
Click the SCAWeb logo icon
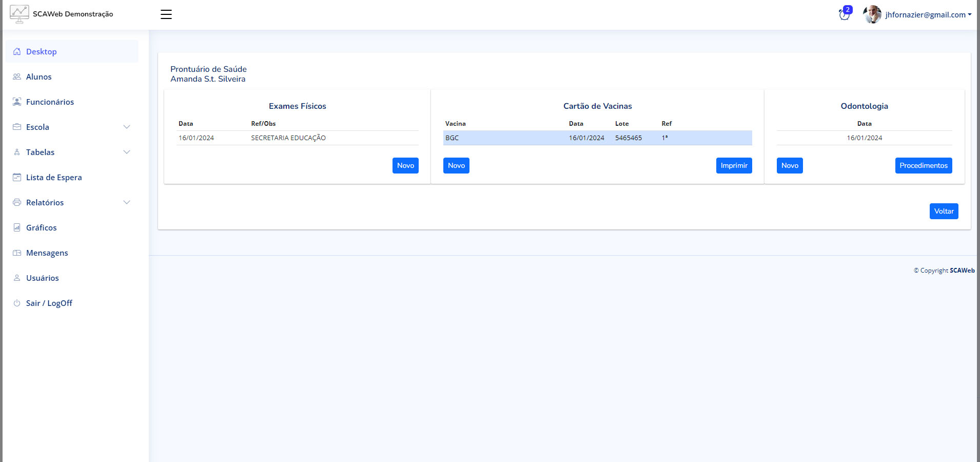pyautogui.click(x=19, y=14)
